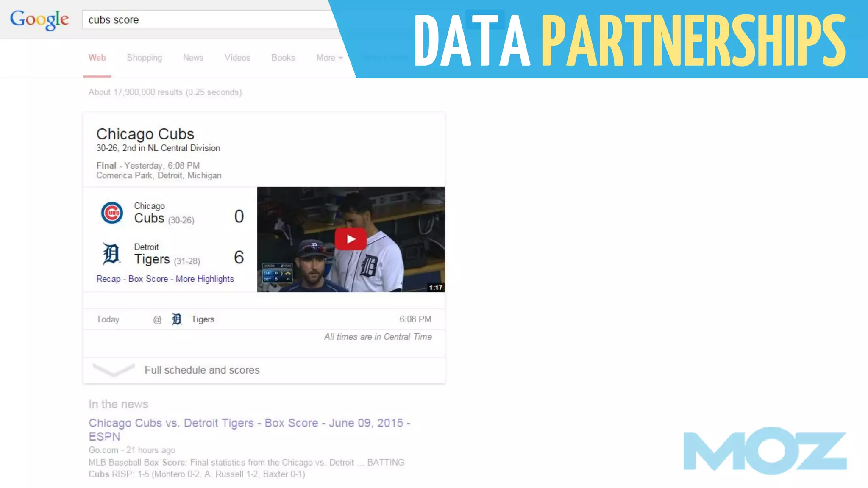Click the 30-26, 2nd in NL Central Division line
868x488 pixels.
coord(158,148)
